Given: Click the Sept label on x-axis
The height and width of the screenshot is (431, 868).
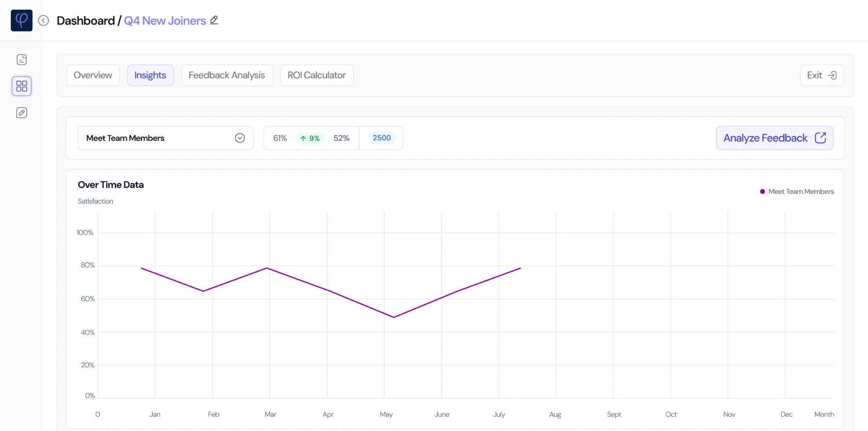Looking at the screenshot, I should 614,414.
